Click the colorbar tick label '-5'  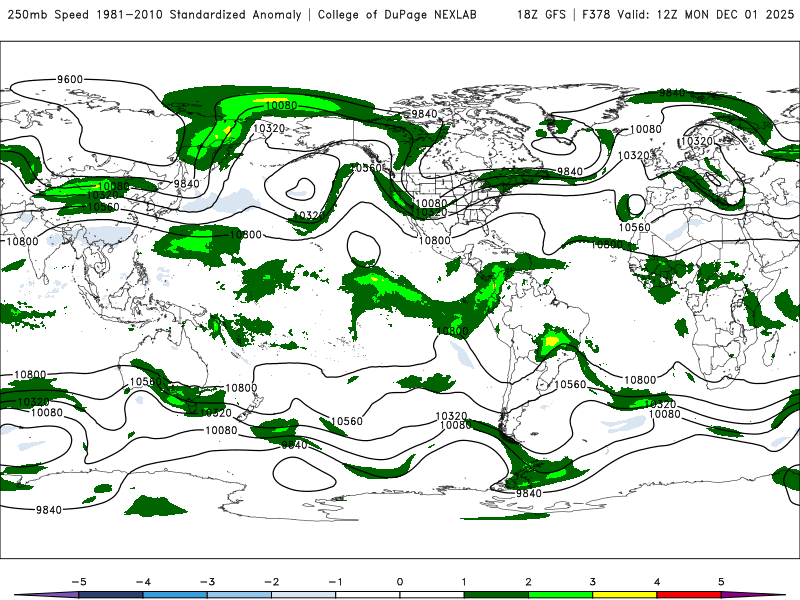click(79, 582)
